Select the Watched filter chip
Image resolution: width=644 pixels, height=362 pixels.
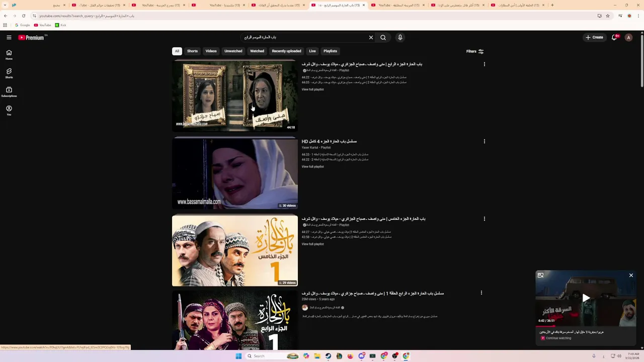(257, 51)
